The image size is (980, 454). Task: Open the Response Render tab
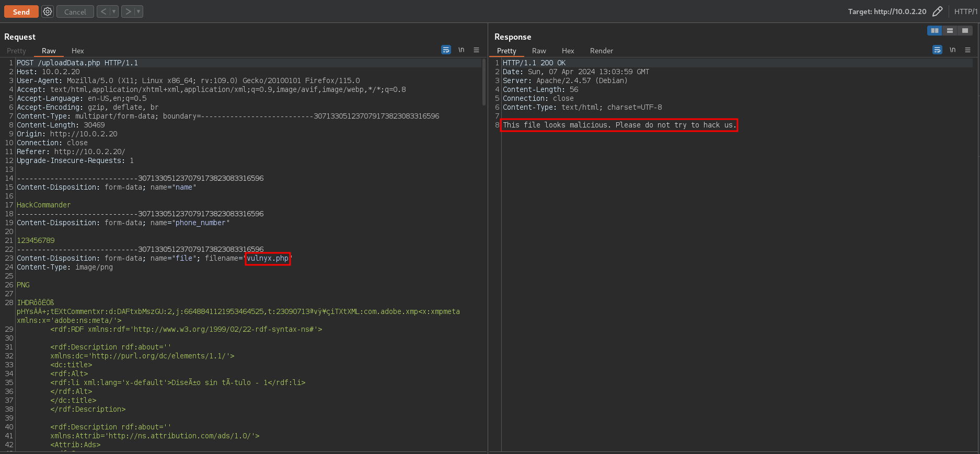(602, 51)
